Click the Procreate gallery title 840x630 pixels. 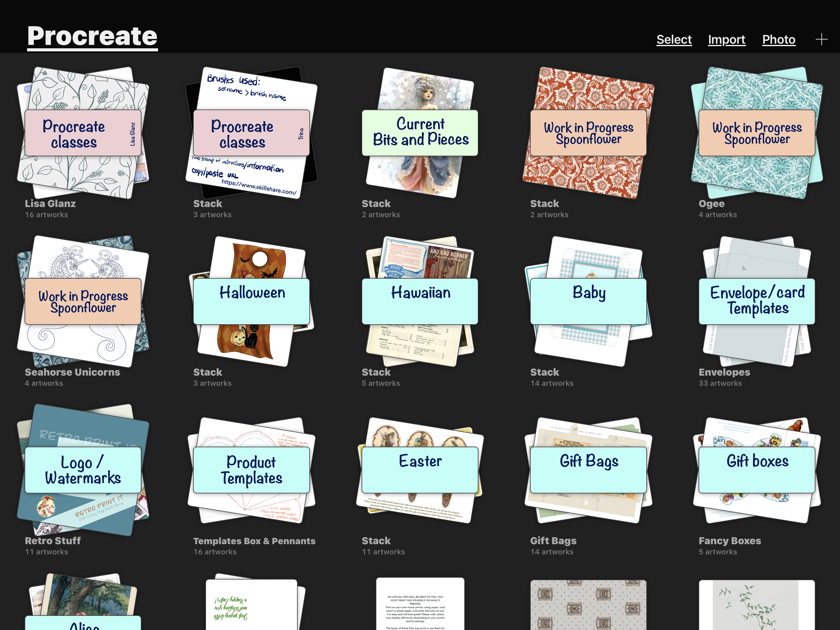(x=92, y=37)
